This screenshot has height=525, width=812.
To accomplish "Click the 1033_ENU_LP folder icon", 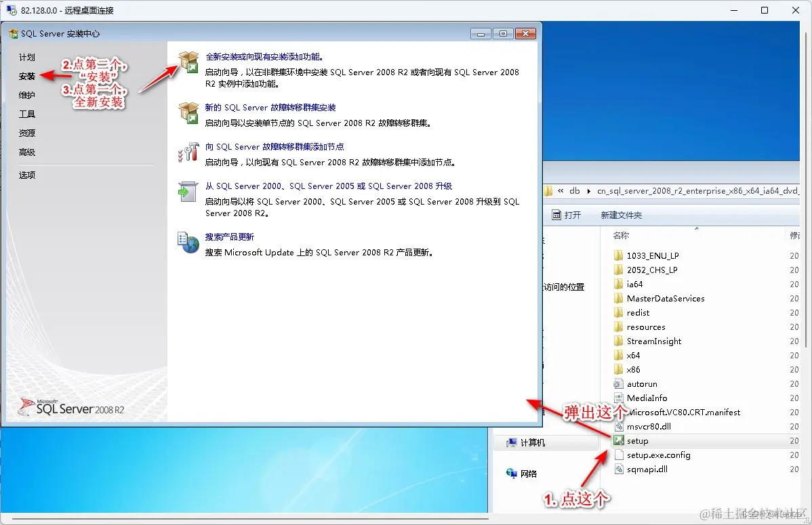I will pyautogui.click(x=618, y=255).
